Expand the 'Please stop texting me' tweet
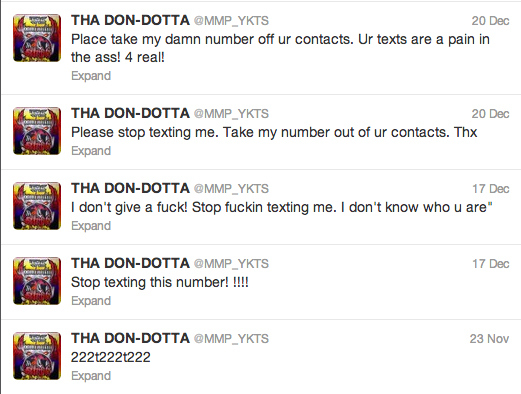 click(91, 151)
